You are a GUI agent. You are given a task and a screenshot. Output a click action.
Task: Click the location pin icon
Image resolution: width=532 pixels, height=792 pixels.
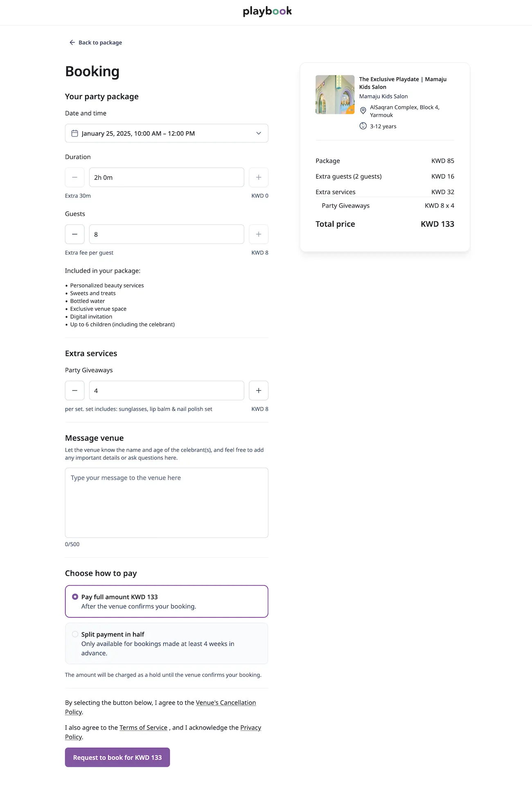point(363,111)
